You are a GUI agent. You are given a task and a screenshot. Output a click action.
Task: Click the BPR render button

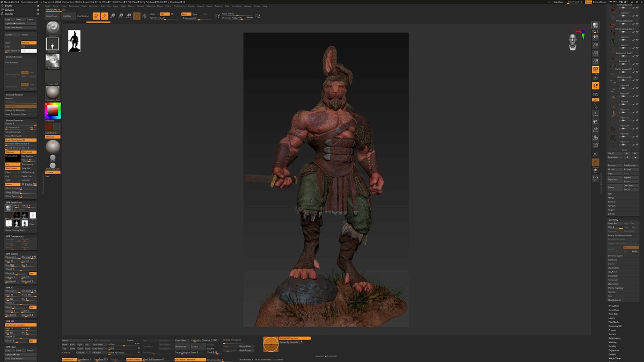click(x=595, y=25)
